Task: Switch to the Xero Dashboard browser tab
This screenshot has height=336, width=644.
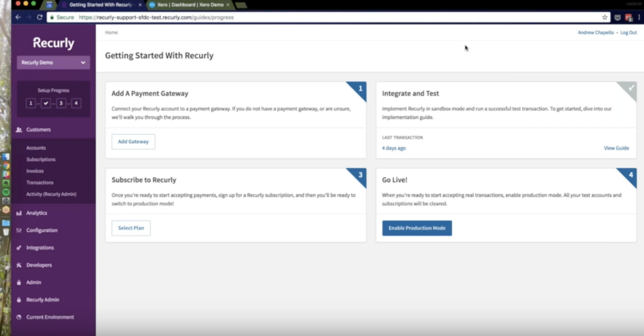Action: [x=190, y=5]
